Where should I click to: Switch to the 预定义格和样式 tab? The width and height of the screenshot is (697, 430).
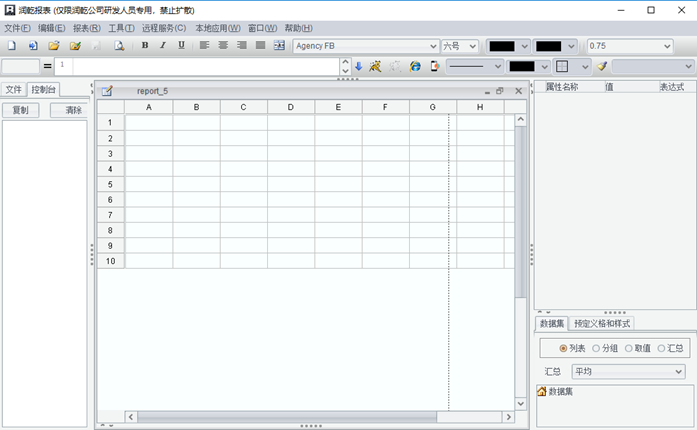tap(602, 323)
